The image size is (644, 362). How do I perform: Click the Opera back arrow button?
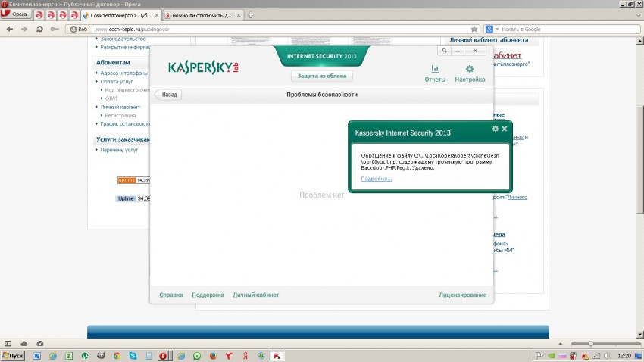click(x=8, y=29)
